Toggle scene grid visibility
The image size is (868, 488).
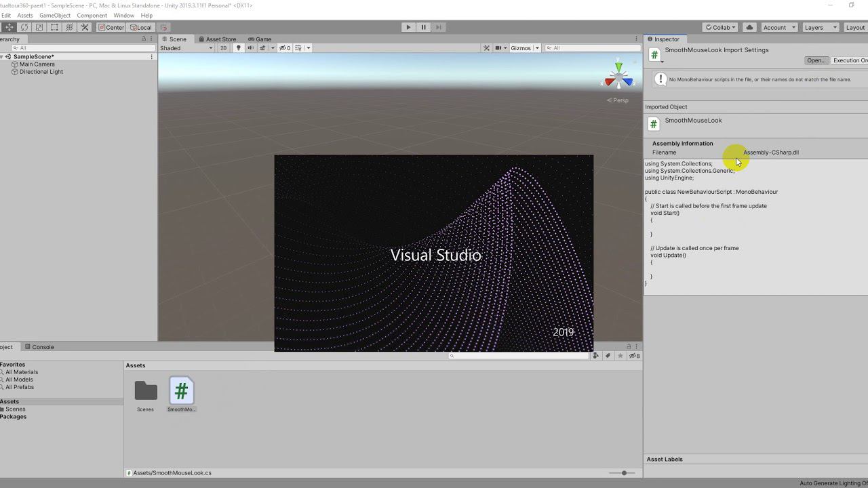(x=298, y=48)
